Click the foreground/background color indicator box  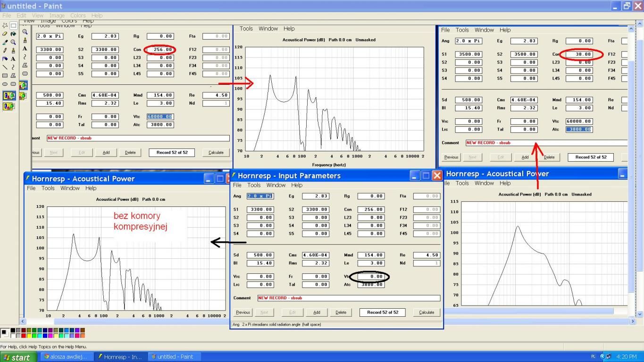(5, 333)
